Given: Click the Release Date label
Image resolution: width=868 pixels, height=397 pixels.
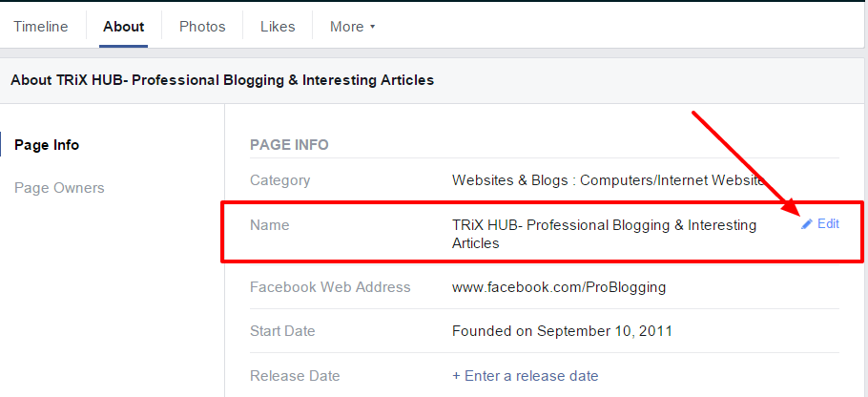Looking at the screenshot, I should tap(295, 376).
